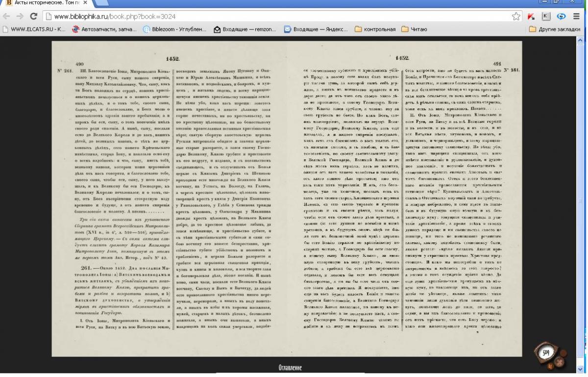Click the blue cloud extension icon

(562, 16)
